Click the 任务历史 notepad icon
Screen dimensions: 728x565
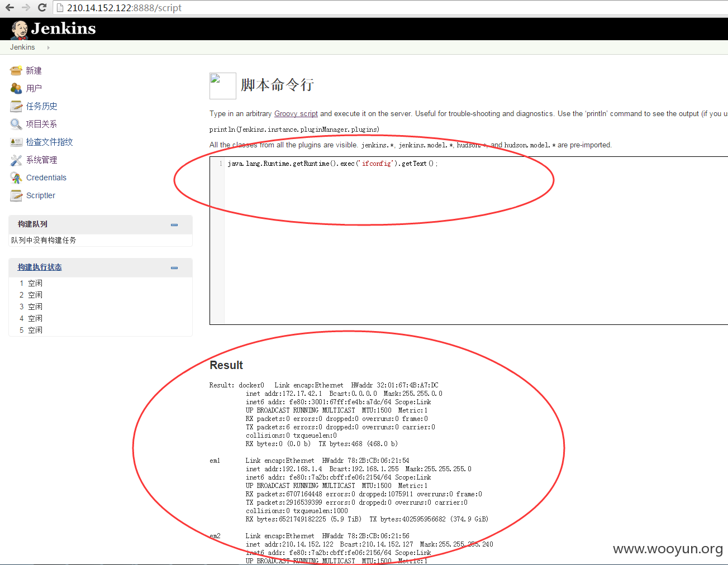coord(16,106)
